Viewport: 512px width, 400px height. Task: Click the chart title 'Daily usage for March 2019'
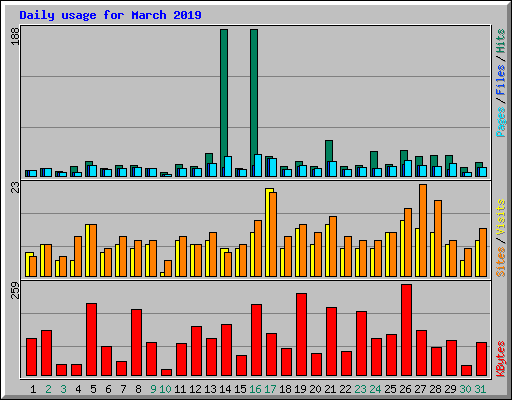(110, 15)
